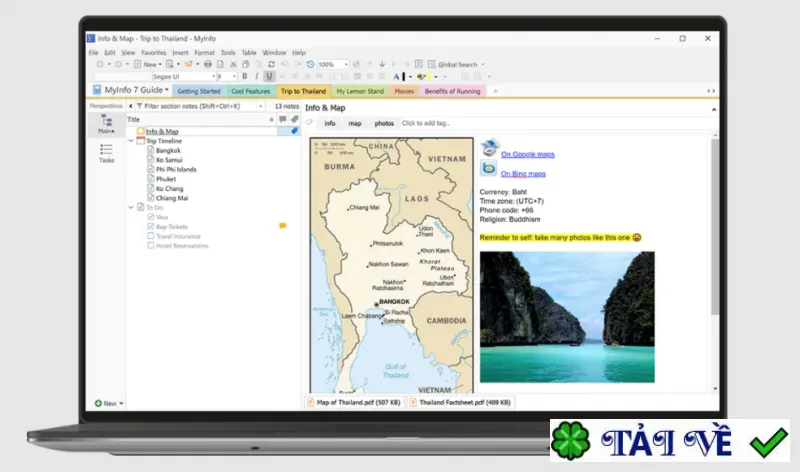
Task: Open the Table menu
Action: (x=249, y=53)
